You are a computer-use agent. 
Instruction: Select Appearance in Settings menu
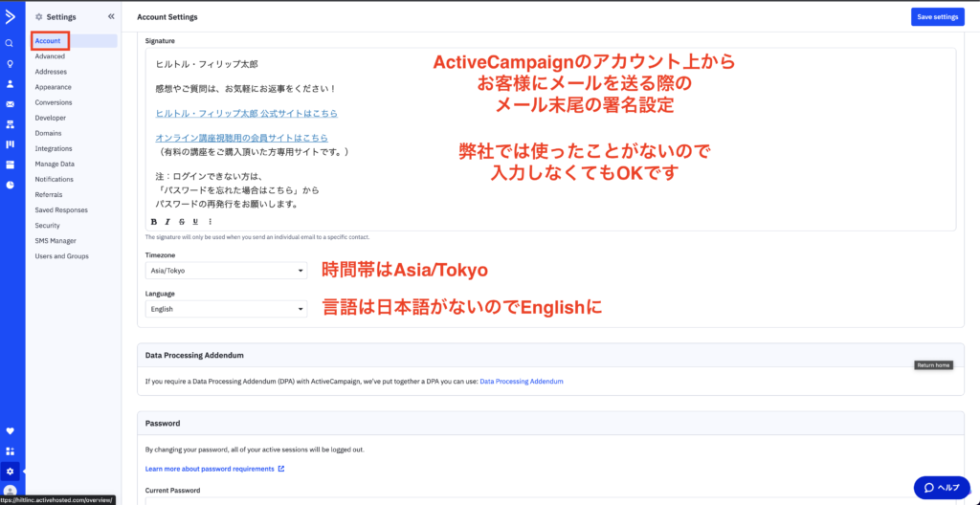click(54, 87)
